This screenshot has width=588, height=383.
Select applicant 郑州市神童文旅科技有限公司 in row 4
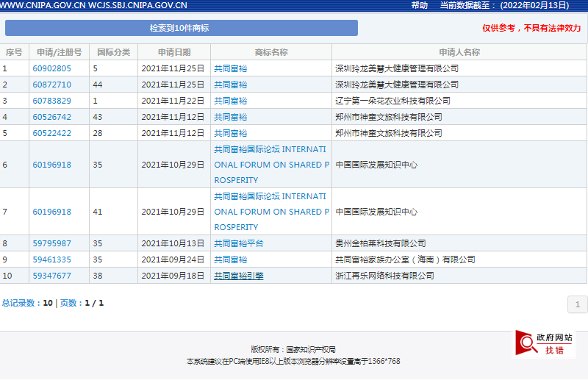pyautogui.click(x=389, y=117)
